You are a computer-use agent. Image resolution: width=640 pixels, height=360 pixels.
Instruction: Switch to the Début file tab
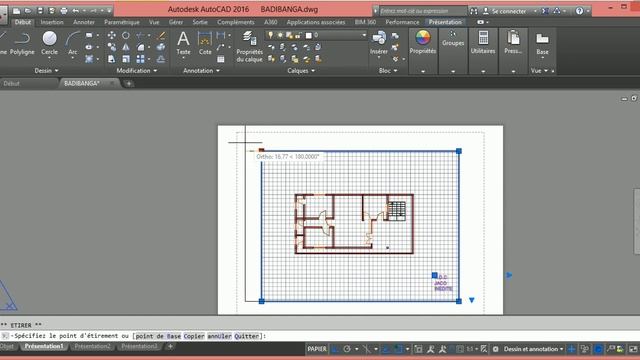(x=11, y=83)
